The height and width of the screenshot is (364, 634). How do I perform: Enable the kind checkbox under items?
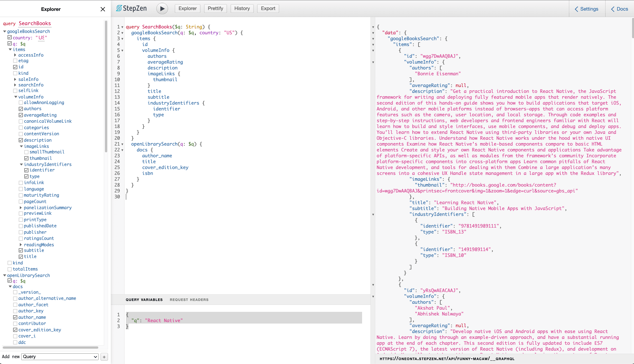pos(15,73)
